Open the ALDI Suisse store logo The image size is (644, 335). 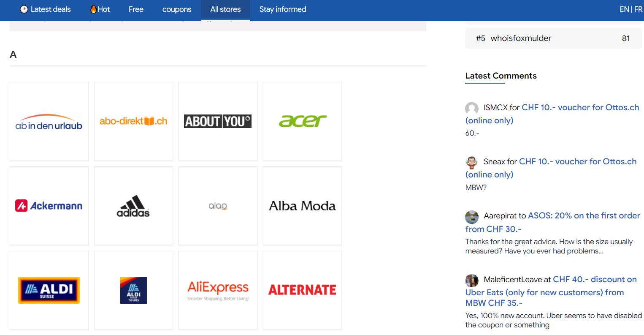click(49, 291)
